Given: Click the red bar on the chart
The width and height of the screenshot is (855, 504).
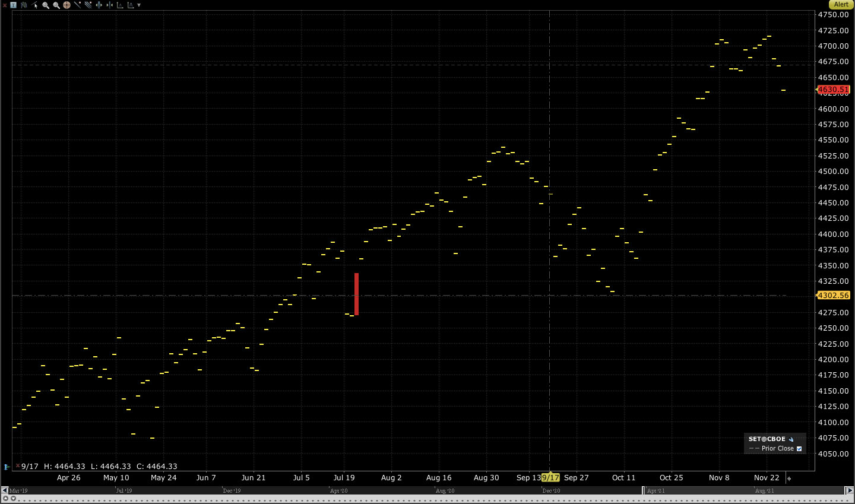Looking at the screenshot, I should 357,294.
